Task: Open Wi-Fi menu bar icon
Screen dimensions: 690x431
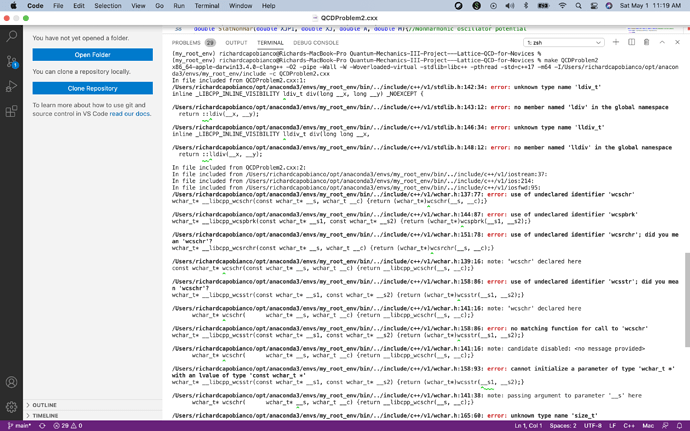Action: pos(562,6)
